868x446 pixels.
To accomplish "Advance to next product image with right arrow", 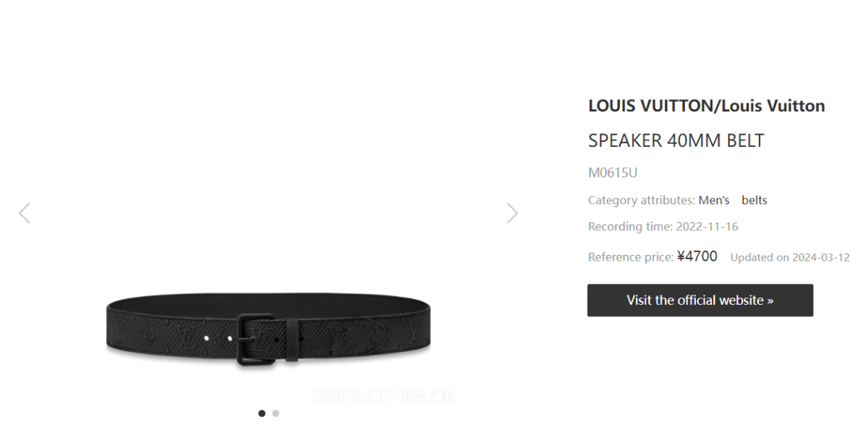I will [x=512, y=213].
